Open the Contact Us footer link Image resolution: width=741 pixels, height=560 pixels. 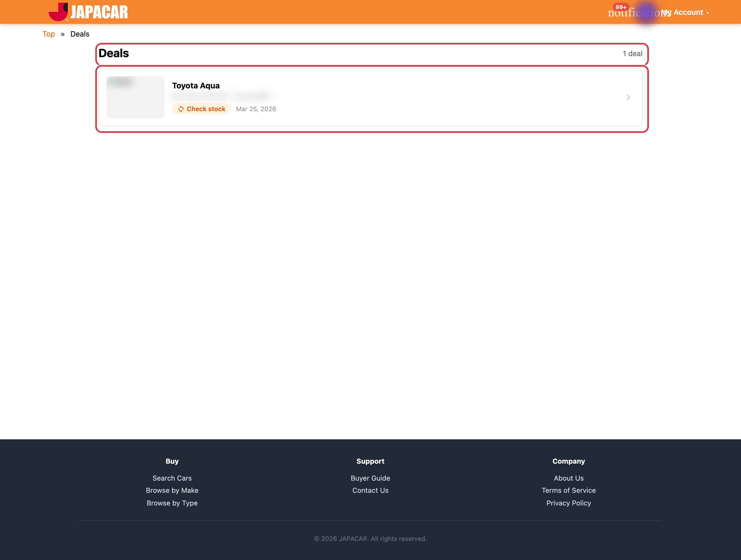click(x=370, y=490)
